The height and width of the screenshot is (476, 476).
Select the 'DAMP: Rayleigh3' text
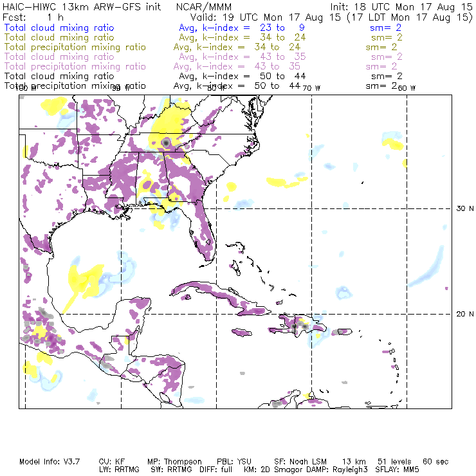pyautogui.click(x=336, y=470)
